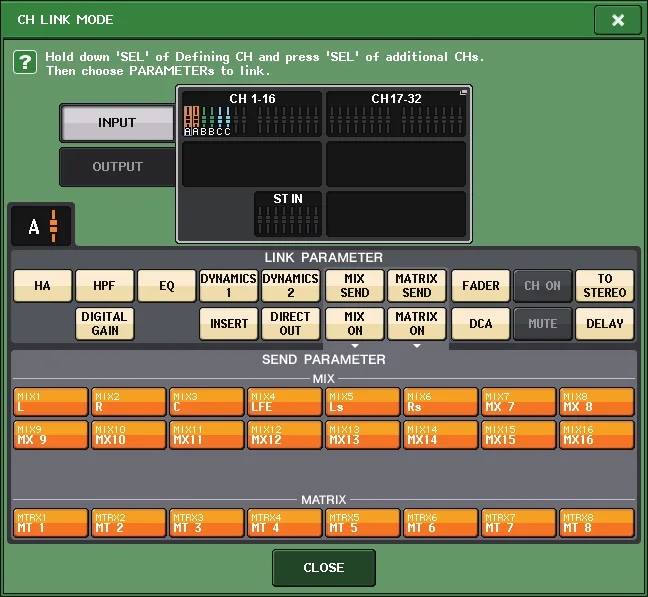Toggle MIX14 MX14 send button
The image size is (648, 597).
(x=441, y=435)
